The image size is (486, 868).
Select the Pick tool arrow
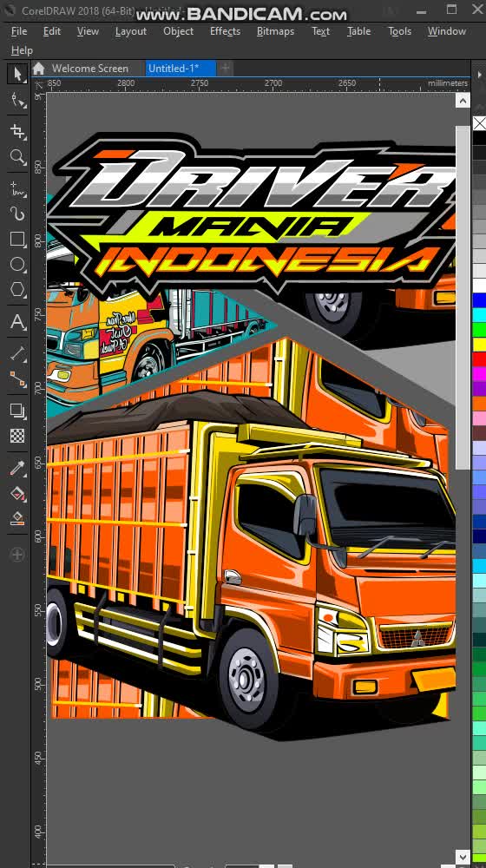[17, 74]
